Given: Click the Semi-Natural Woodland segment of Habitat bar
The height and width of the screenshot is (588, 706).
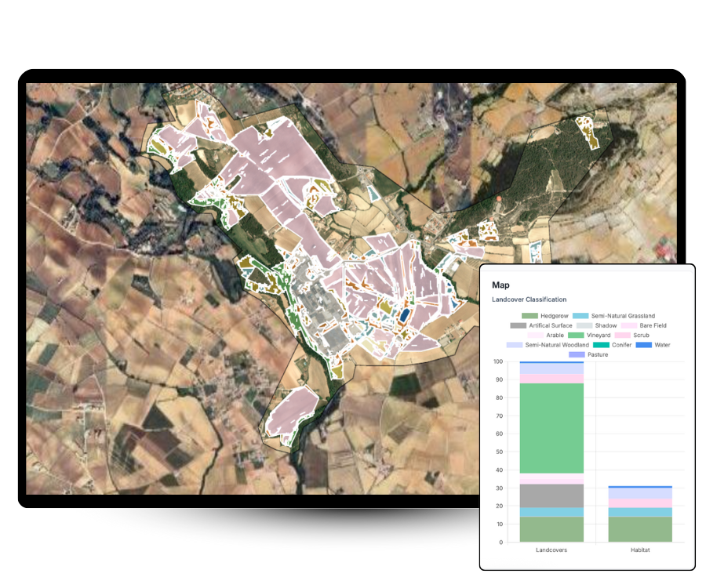Looking at the screenshot, I should (640, 493).
